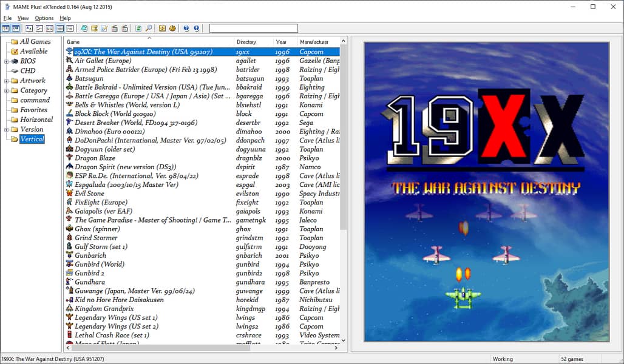Image resolution: width=624 pixels, height=364 pixels.
Task: Sort by the Directory column header
Action: tap(254, 42)
